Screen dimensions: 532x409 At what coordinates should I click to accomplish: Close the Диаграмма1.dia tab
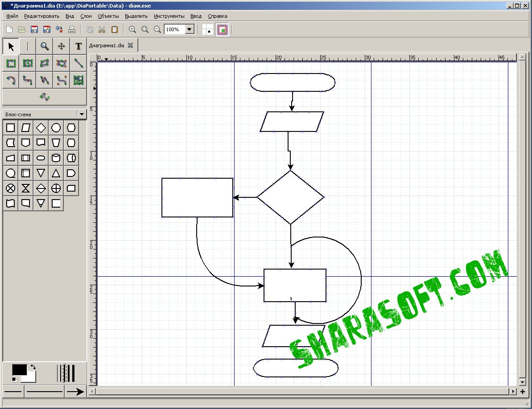tap(130, 45)
